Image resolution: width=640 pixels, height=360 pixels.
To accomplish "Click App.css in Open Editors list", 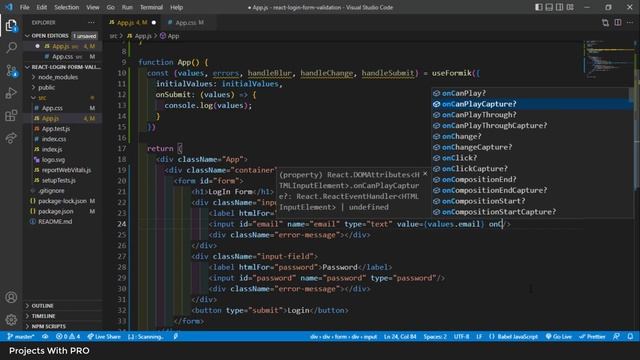I will (63, 57).
